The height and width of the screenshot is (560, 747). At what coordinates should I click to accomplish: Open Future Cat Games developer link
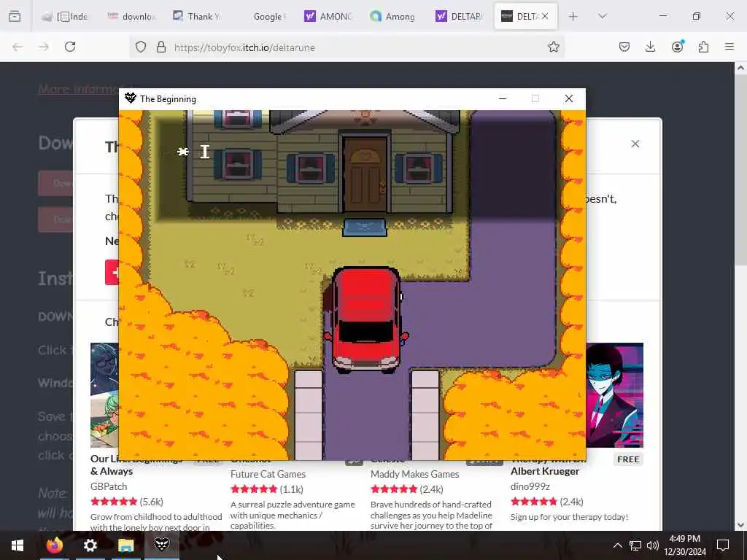click(x=268, y=474)
